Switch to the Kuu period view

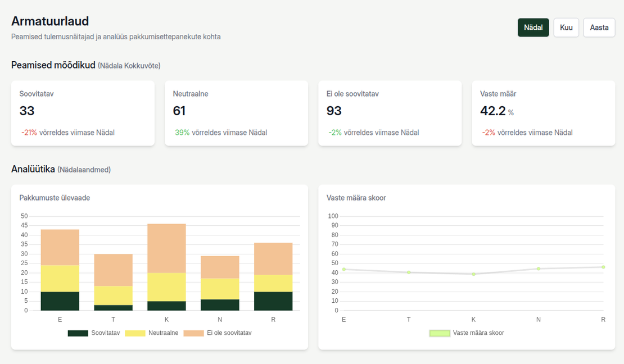pos(566,28)
